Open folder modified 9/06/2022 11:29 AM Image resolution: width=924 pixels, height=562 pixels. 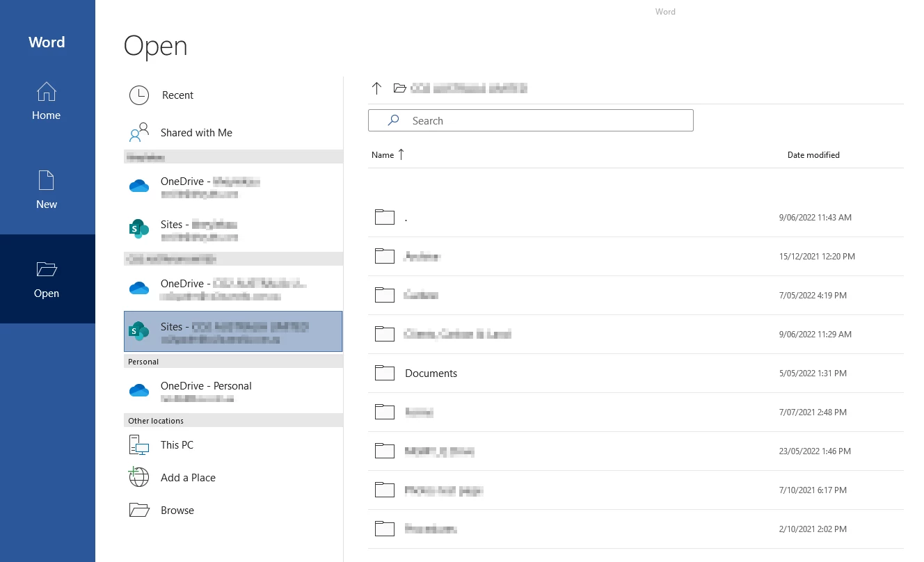(x=636, y=335)
